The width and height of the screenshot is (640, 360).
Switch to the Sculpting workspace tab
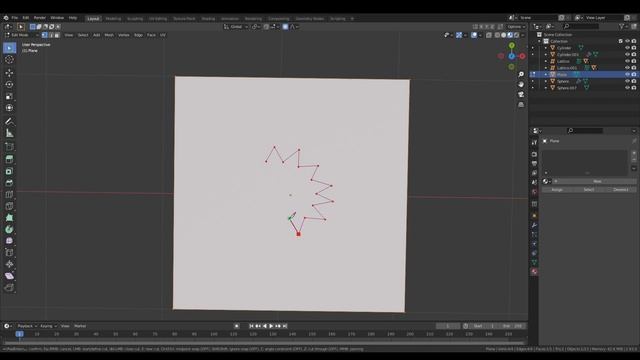[x=135, y=18]
